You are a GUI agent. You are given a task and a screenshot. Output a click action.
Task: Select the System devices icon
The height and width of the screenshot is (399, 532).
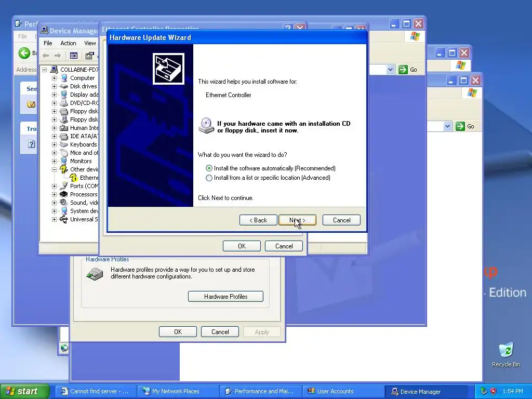[64, 211]
